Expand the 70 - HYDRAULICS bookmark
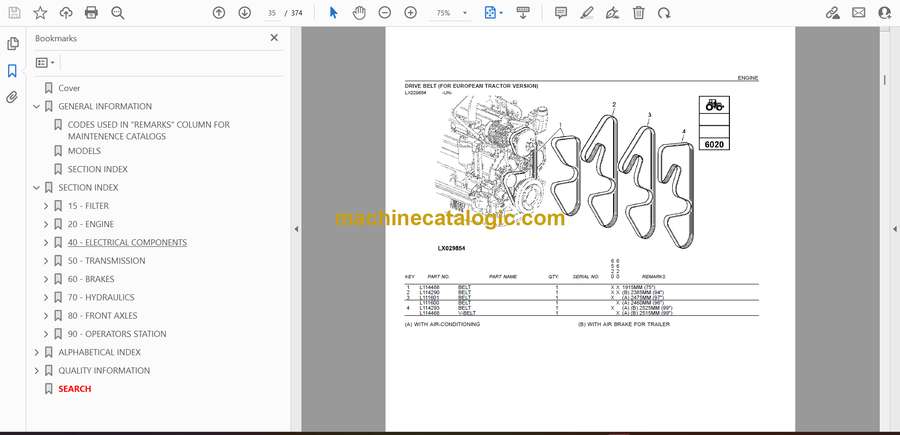 (46, 297)
